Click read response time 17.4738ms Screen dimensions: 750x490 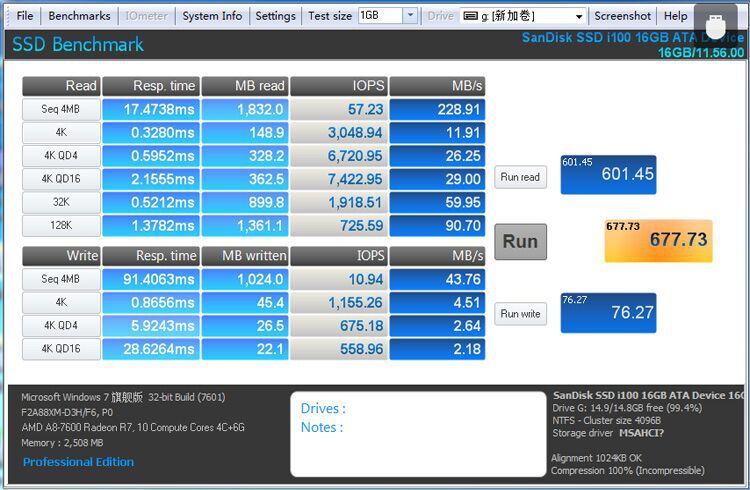click(151, 109)
